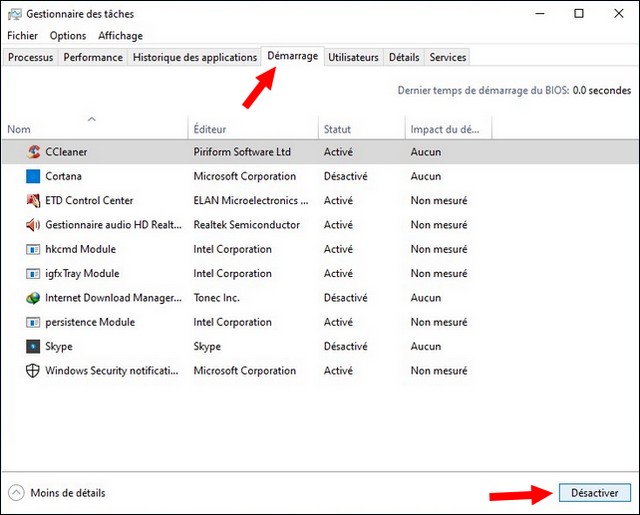The width and height of the screenshot is (640, 515).
Task: Click the igfxTray Module icon
Action: pos(33,273)
